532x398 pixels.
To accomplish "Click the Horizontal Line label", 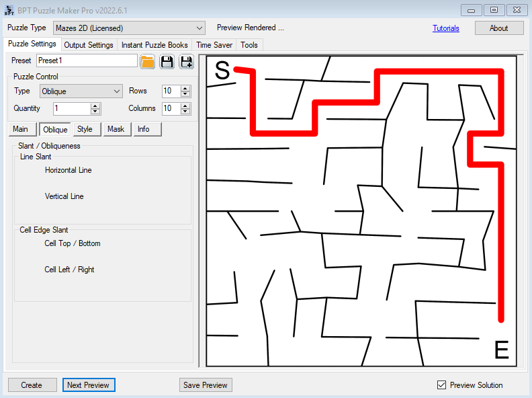I will coord(69,170).
